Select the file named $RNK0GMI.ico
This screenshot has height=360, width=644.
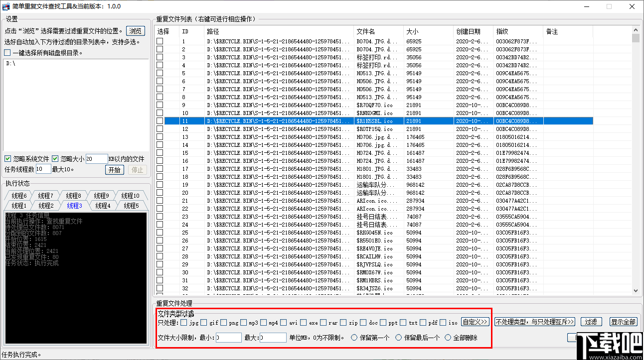pos(374,113)
